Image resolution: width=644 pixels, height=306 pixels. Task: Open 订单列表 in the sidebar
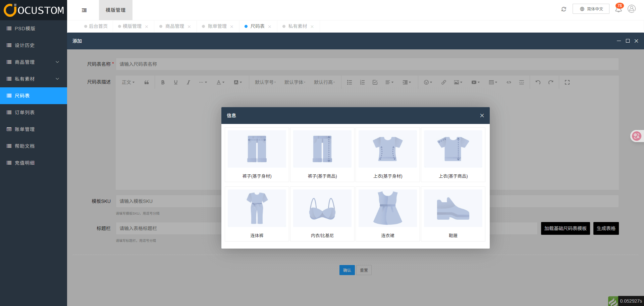point(25,113)
